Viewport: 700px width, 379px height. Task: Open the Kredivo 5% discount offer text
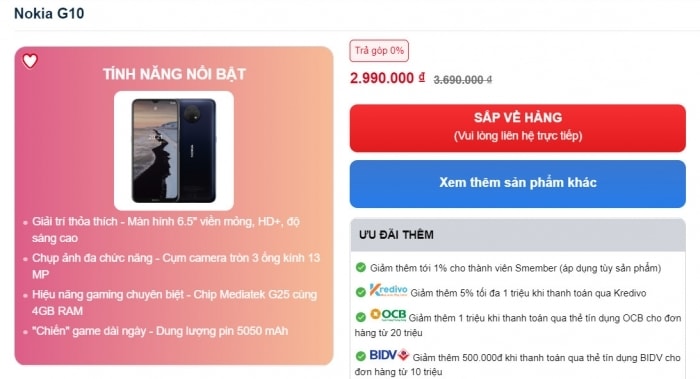pyautogui.click(x=528, y=293)
